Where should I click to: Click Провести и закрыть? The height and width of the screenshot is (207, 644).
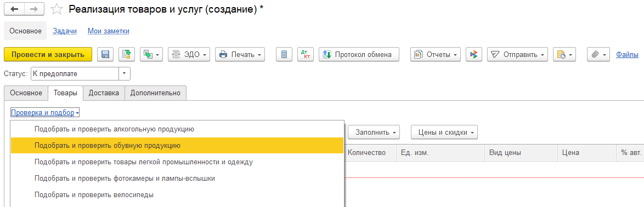click(48, 54)
